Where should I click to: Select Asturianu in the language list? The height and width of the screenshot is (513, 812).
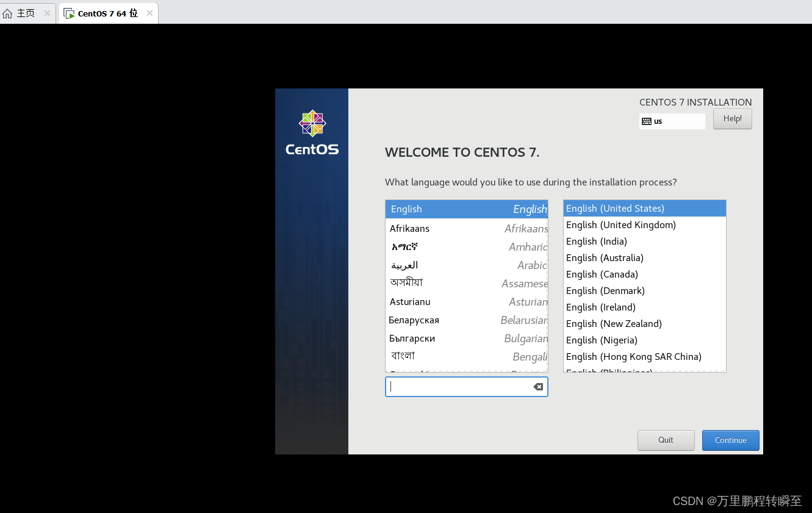click(x=467, y=302)
